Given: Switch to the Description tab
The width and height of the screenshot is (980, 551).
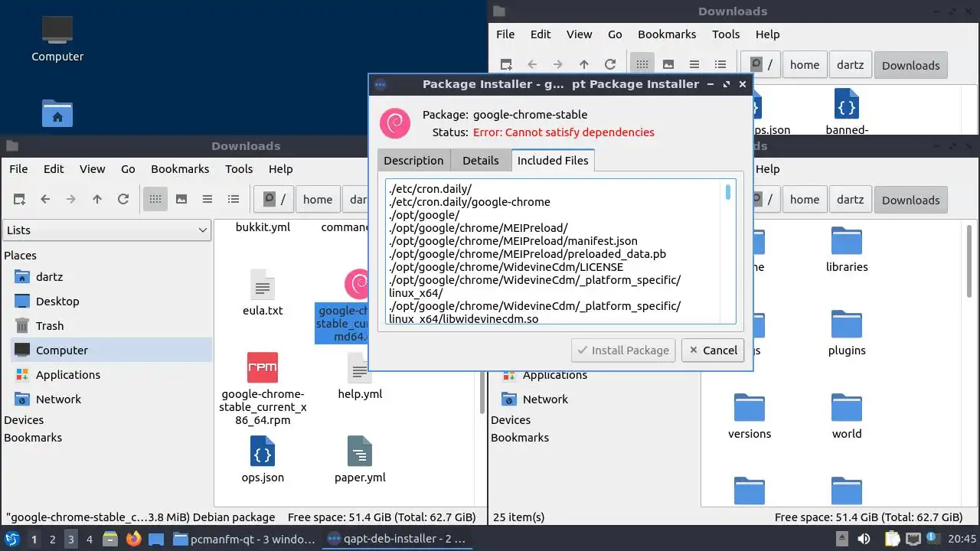Looking at the screenshot, I should [x=413, y=161].
